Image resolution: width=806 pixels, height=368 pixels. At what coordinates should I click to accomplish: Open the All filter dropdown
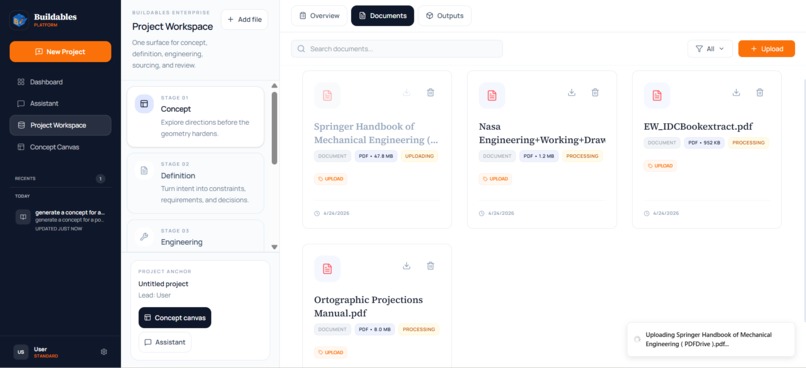(710, 49)
